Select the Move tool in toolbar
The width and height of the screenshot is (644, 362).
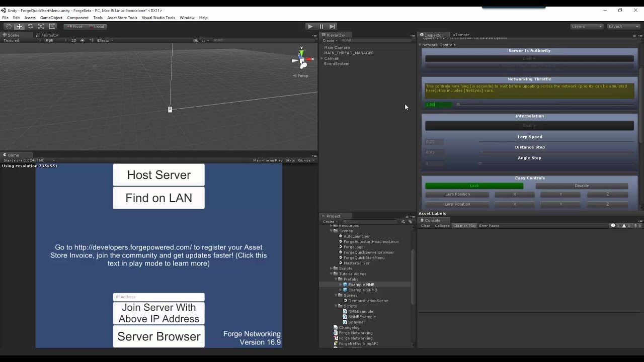tap(20, 27)
